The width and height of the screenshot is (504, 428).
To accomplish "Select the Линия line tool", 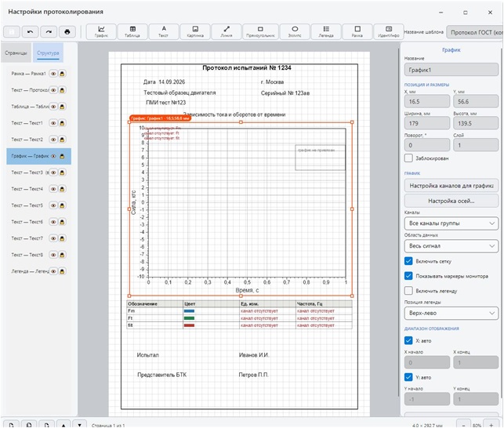I will [227, 32].
